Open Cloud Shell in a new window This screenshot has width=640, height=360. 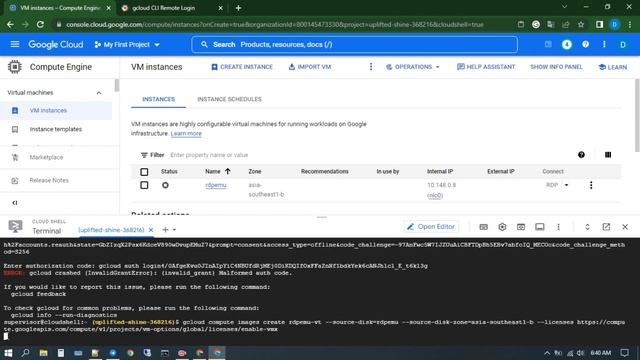[606, 227]
